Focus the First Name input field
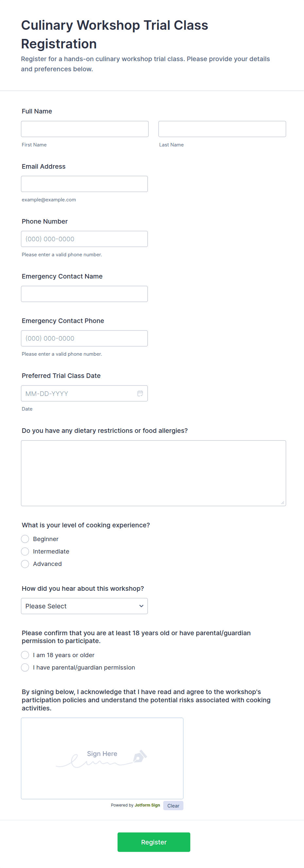 coord(85,129)
